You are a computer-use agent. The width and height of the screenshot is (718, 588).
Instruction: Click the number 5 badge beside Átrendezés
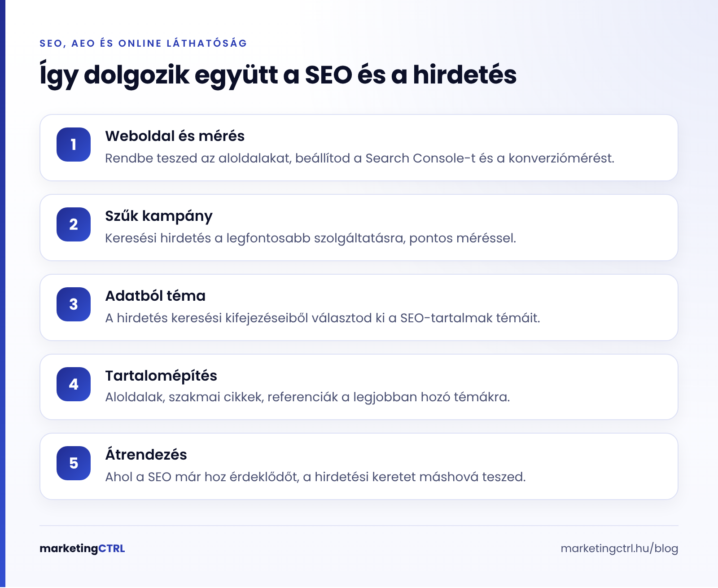(74, 463)
